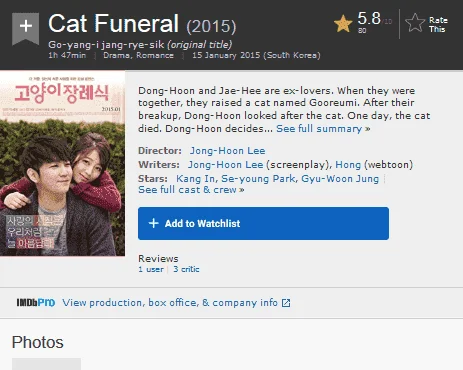The width and height of the screenshot is (463, 370).
Task: Click the gold rating star icon
Action: coord(343,24)
